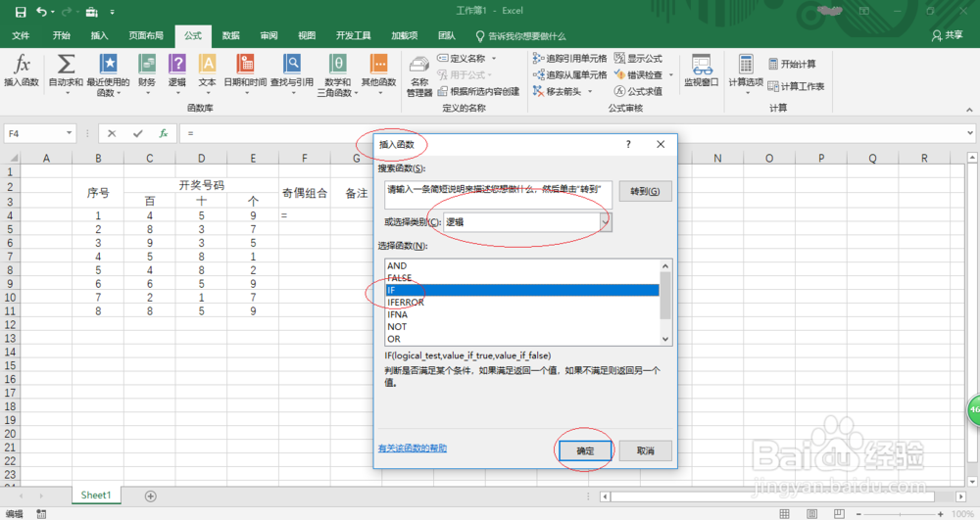Open the Name Manager (名称管理器)
The width and height of the screenshot is (980, 520).
click(419, 76)
